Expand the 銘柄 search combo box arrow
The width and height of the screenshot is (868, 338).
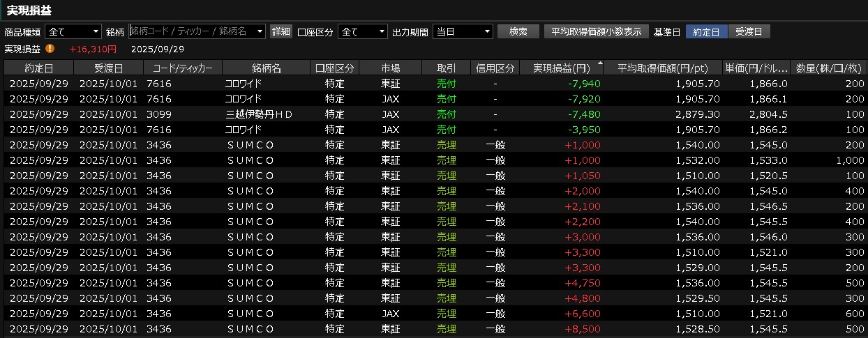tap(260, 31)
